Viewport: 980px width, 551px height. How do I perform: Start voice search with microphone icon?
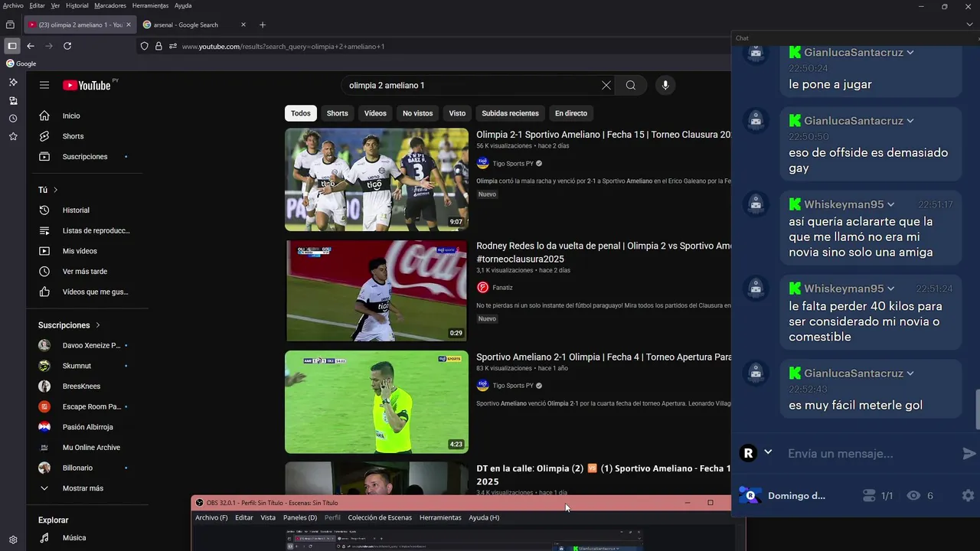point(665,85)
